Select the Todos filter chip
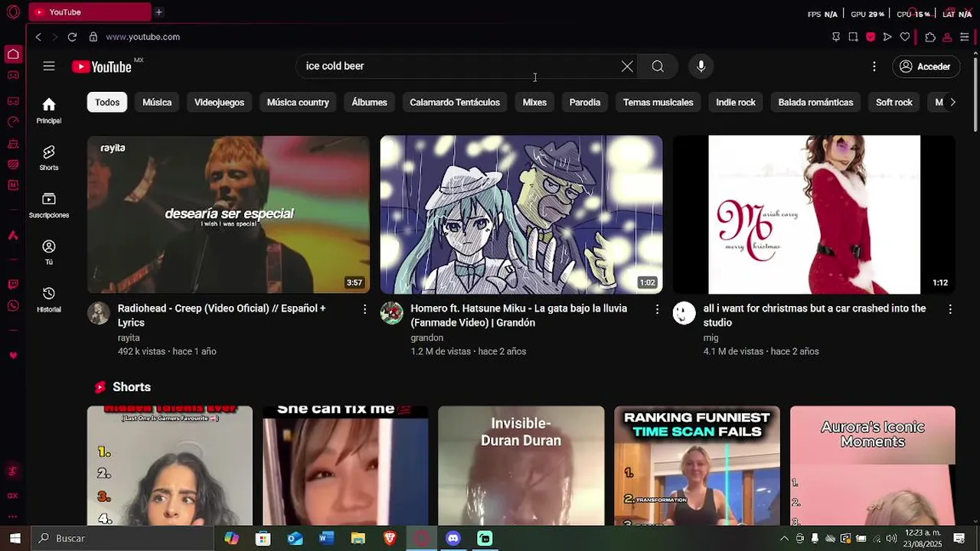The height and width of the screenshot is (551, 980). 107,103
